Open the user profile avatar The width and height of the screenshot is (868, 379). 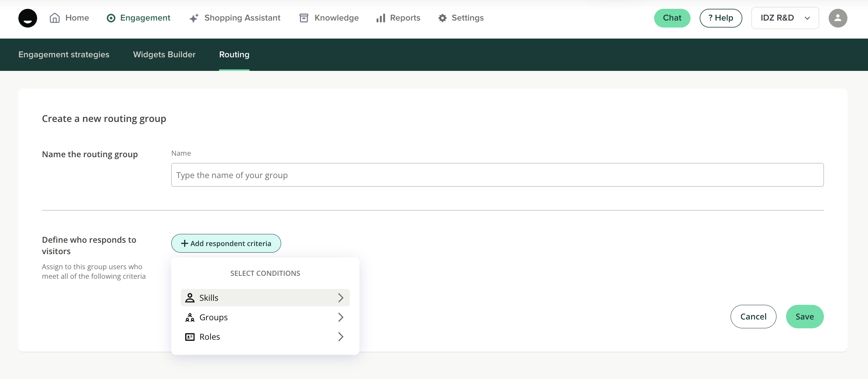tap(838, 18)
